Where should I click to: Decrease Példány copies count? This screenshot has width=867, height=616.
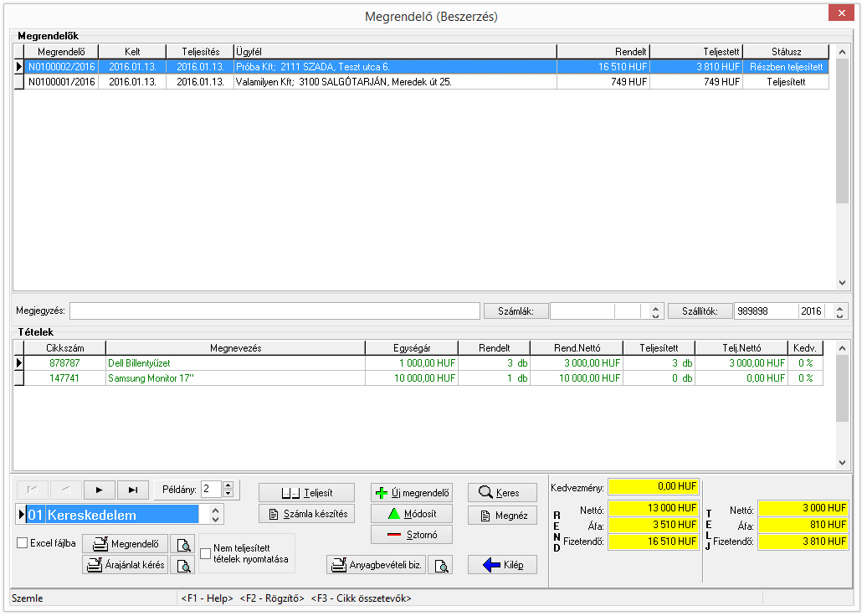coord(228,493)
